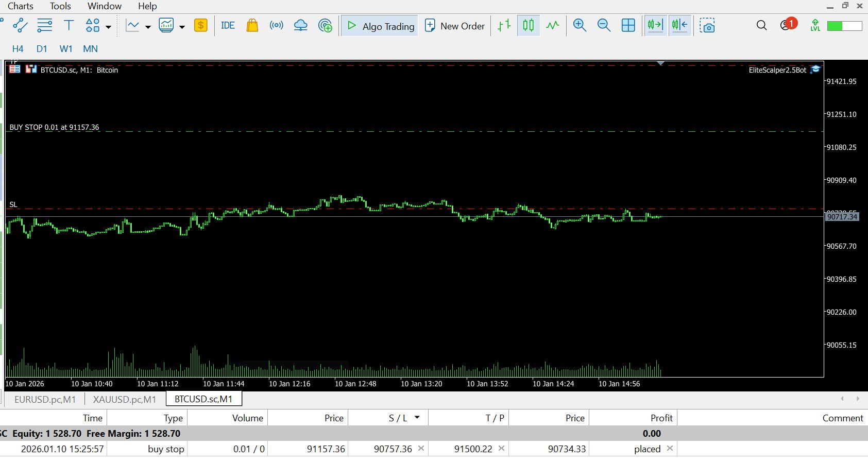The image size is (868, 462).
Task: Take a chart screenshot with camera icon
Action: tap(708, 26)
